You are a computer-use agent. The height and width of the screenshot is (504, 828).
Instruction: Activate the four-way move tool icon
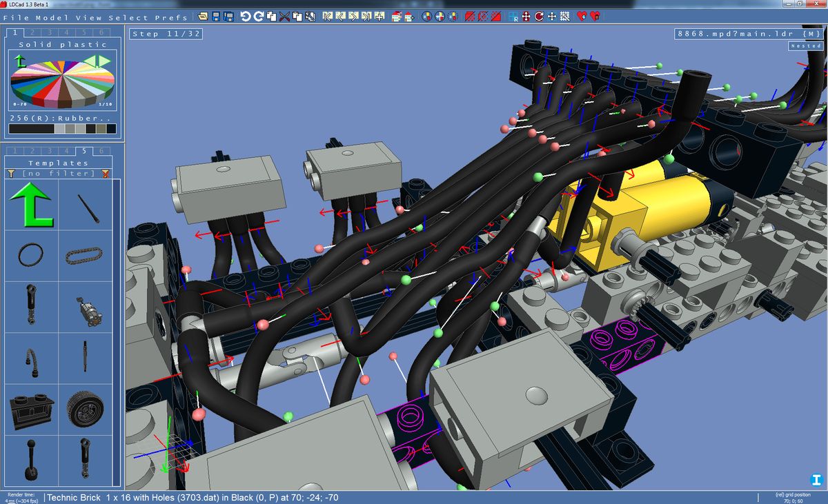click(526, 16)
